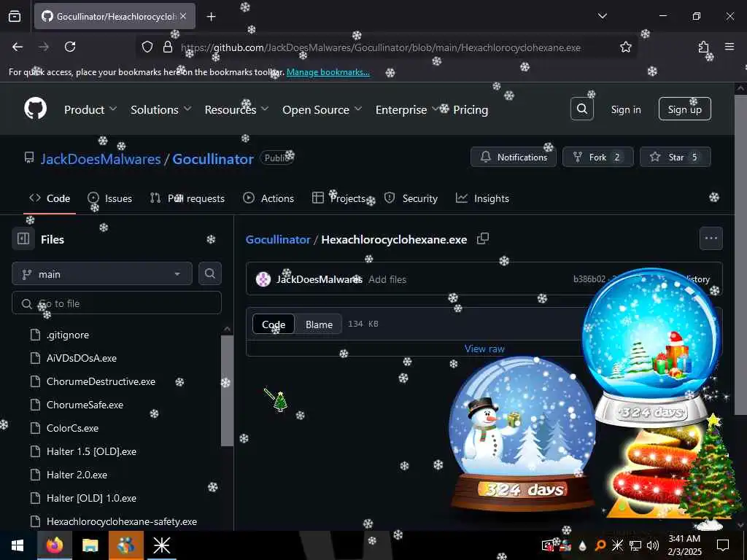Expand the Solutions menu
Viewport: 747px width, 560px height.
[161, 109]
